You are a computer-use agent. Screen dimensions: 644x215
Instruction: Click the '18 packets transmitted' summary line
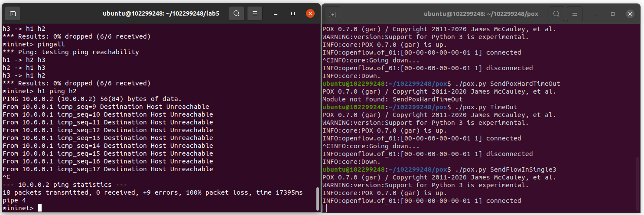(153, 192)
